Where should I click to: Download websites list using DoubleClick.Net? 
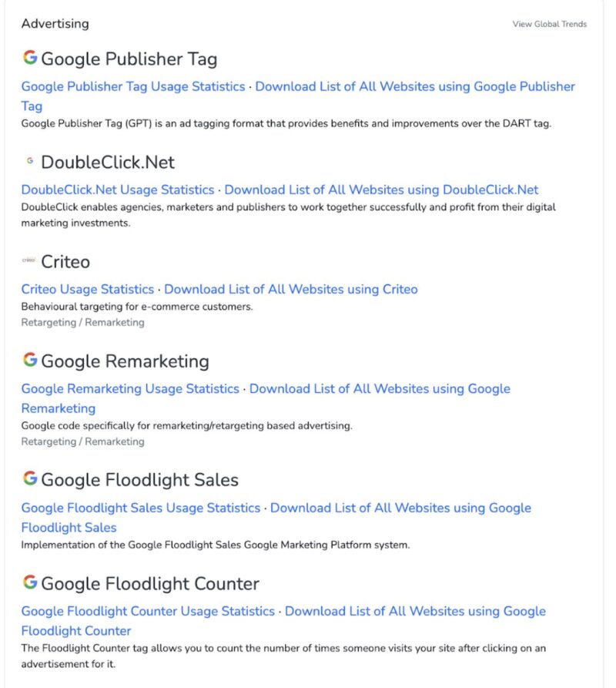click(381, 190)
